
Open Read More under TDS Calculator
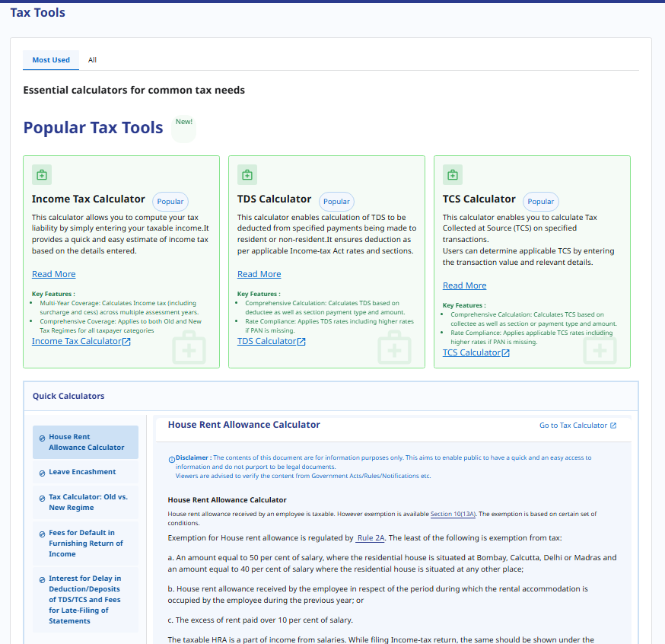point(259,274)
